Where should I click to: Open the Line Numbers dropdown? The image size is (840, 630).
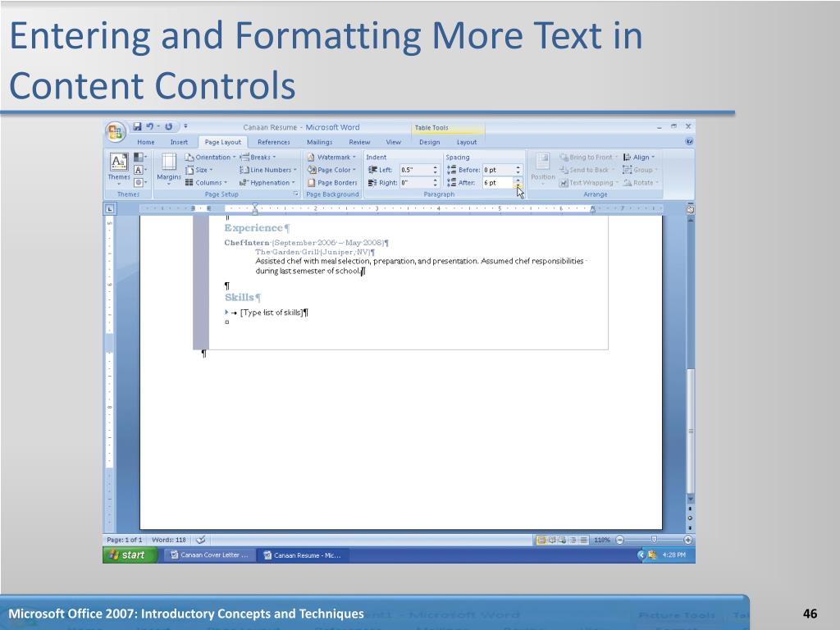click(x=268, y=170)
